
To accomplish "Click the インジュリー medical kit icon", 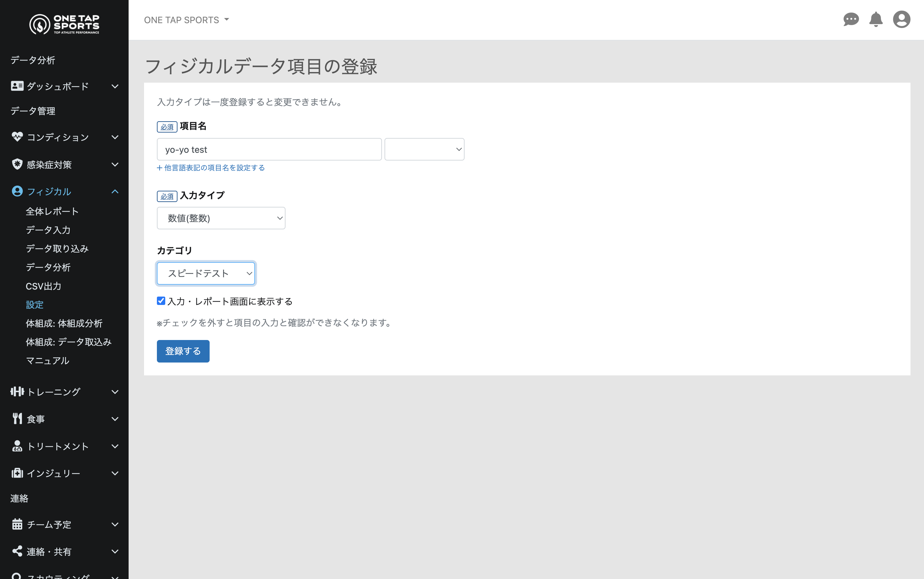I will click(17, 473).
